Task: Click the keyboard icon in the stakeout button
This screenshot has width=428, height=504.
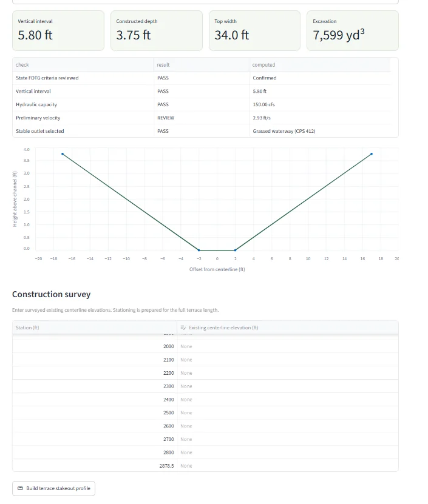Action: [20, 488]
